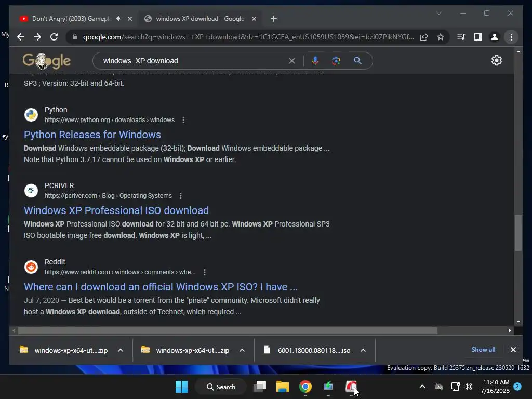Submit search with magnifier icon
Viewport: 532px width, 399px height.
click(x=357, y=61)
